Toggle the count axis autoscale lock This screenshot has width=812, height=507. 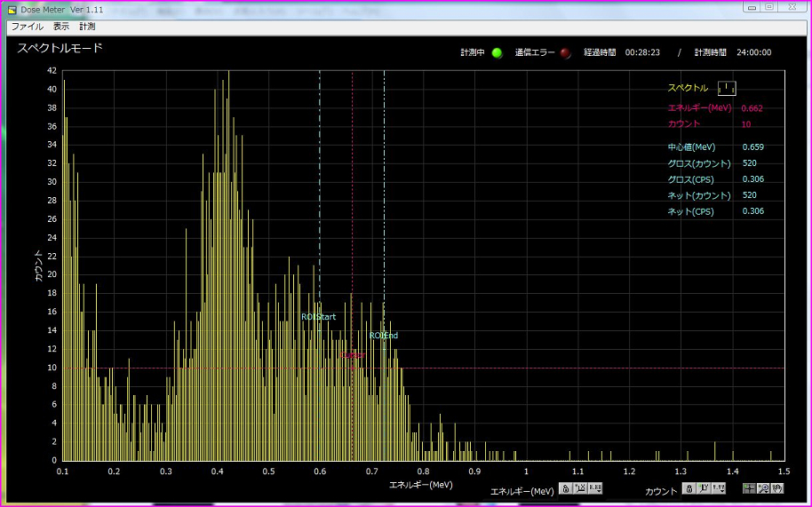coord(689,489)
